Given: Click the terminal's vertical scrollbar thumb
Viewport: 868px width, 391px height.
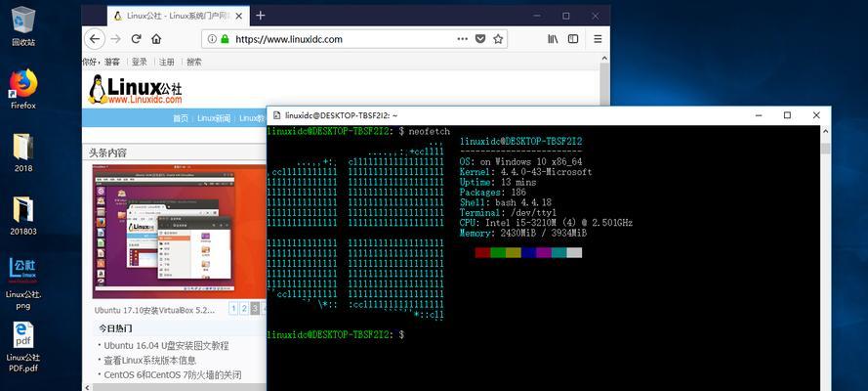Looking at the screenshot, I should tap(825, 149).
